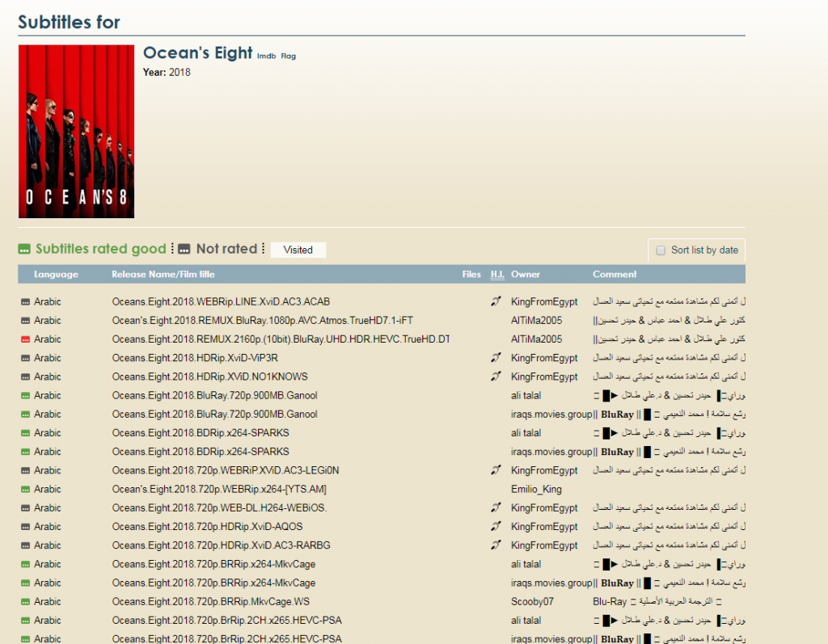Click hearing impaired icon on 720p.HDRip.XviD.AC3-RARBG row

[496, 545]
